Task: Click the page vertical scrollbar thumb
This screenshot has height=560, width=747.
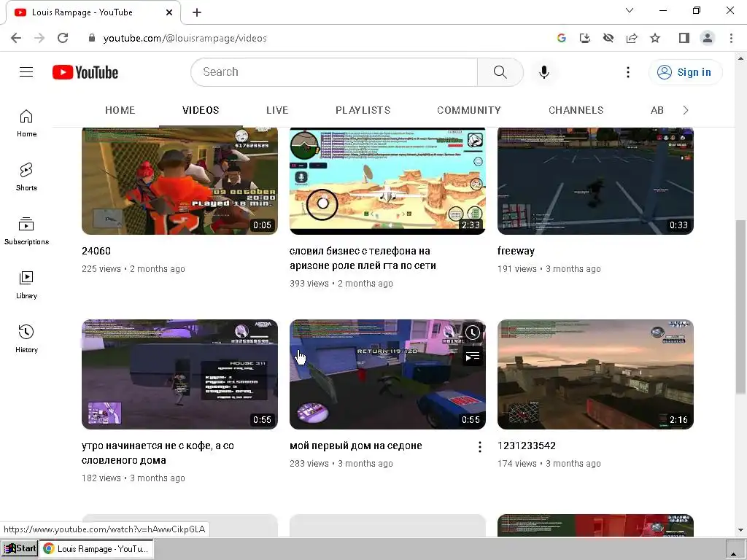Action: 741,307
